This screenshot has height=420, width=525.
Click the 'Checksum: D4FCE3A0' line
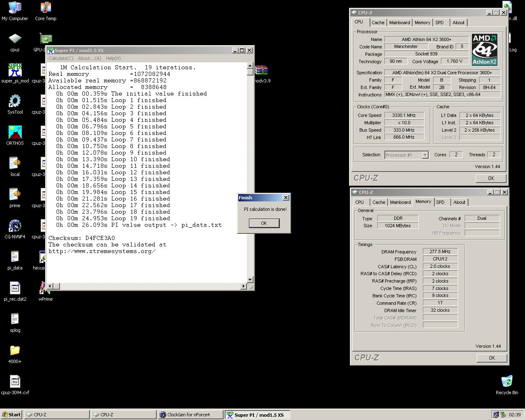82,238
